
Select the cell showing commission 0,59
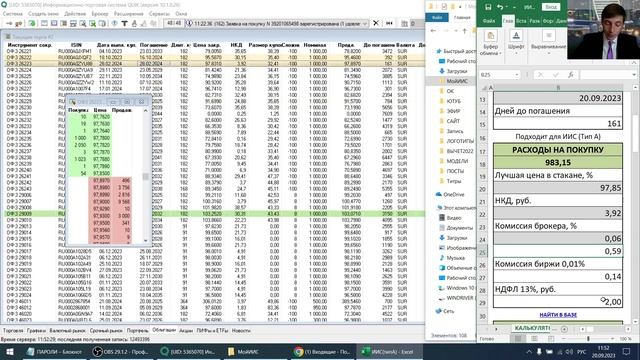(558, 251)
